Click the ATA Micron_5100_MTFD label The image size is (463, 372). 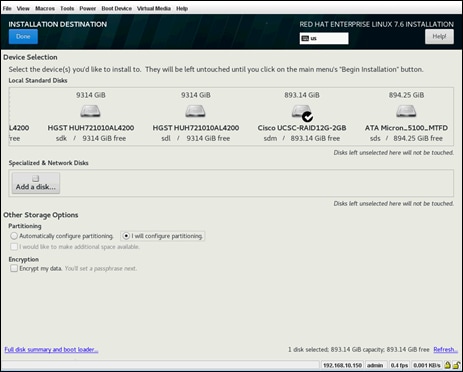coord(406,128)
